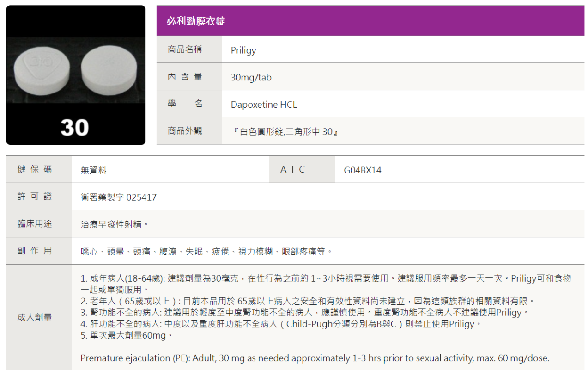The width and height of the screenshot is (588, 370).
Task: Click the Priligy product name value
Action: 243,50
